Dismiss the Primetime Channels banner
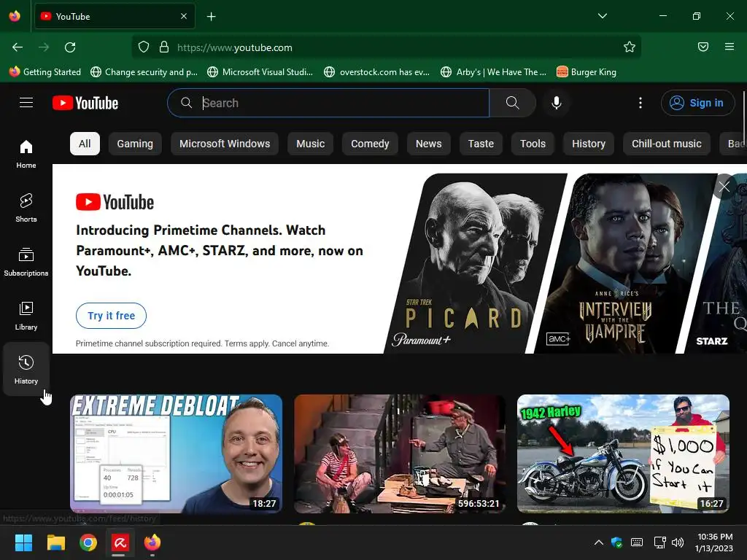This screenshot has height=560, width=747. 724,187
